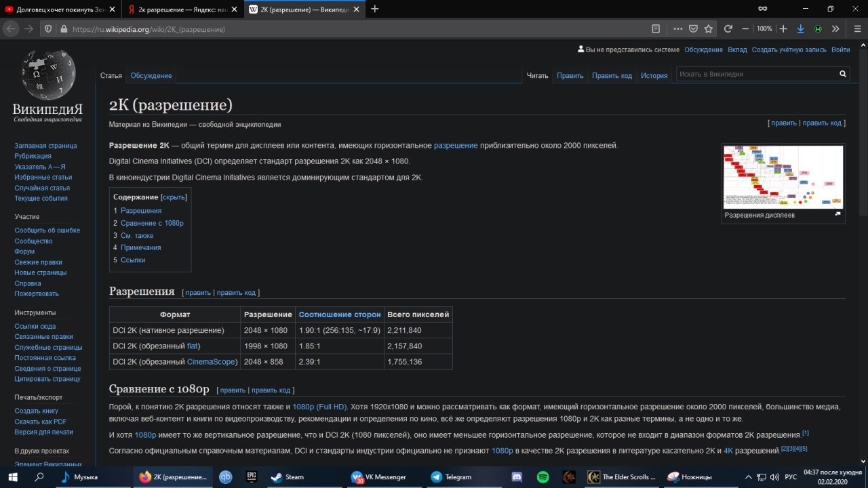
Task: Click 'Заглавная страница' in sidebar
Action: 45,146
